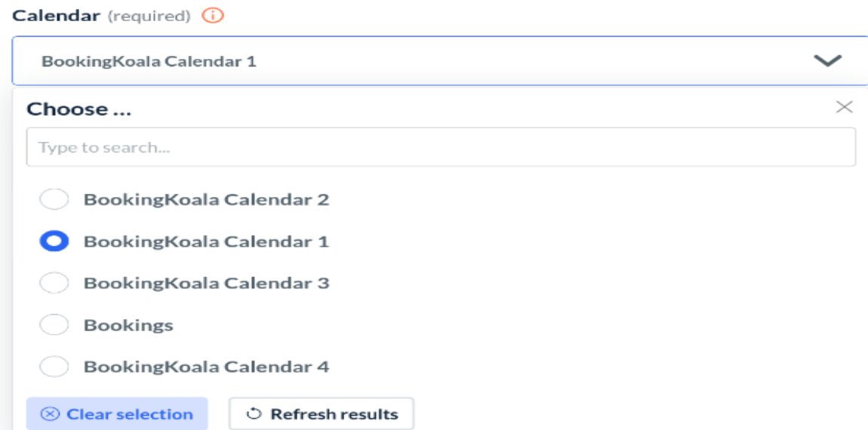Click the BookingKoala Calendar 4 label text
This screenshot has width=868, height=430.
(206, 367)
